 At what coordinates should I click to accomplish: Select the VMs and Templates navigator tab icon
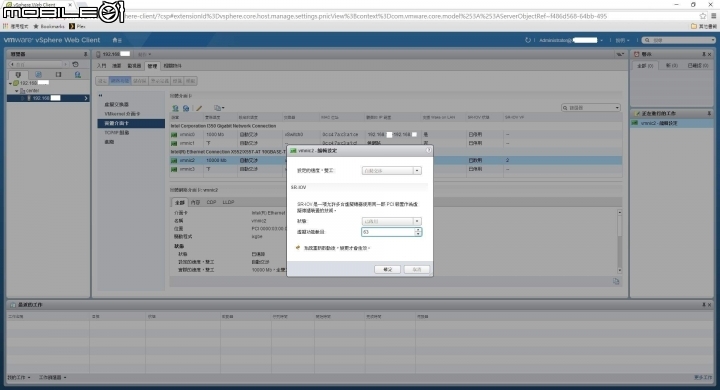coord(38,74)
